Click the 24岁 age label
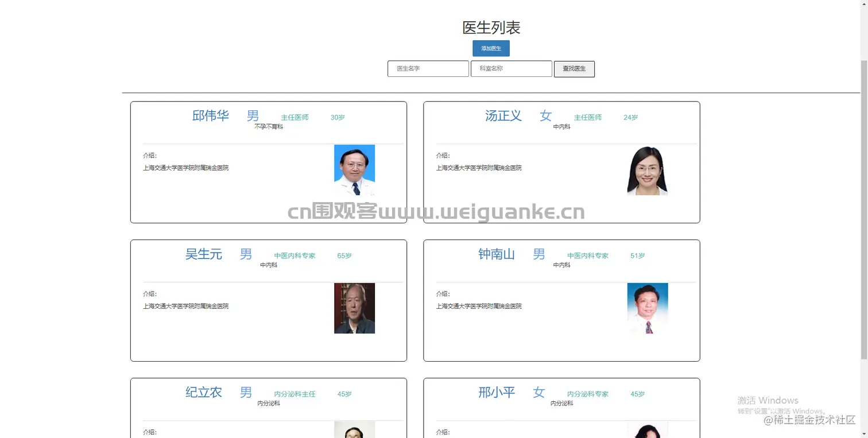 pos(630,118)
